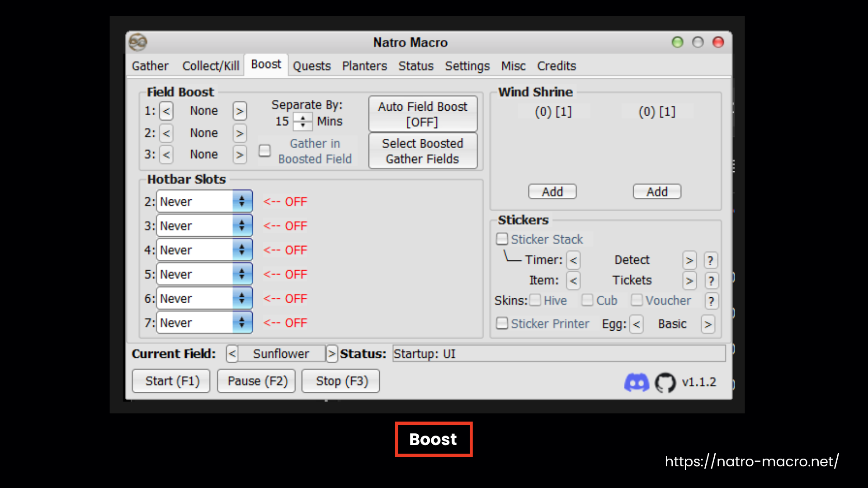The height and width of the screenshot is (488, 868).
Task: Open the Planters tab
Action: [x=364, y=66]
